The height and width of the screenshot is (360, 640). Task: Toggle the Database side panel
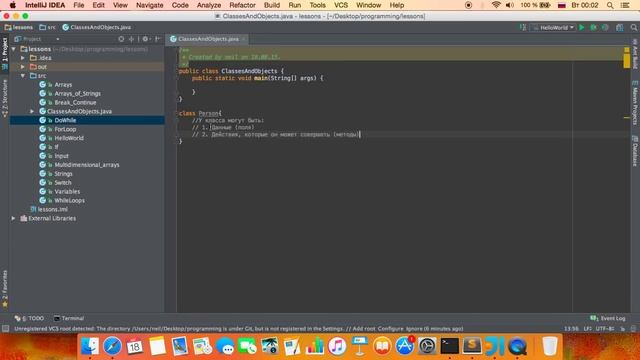click(x=635, y=151)
